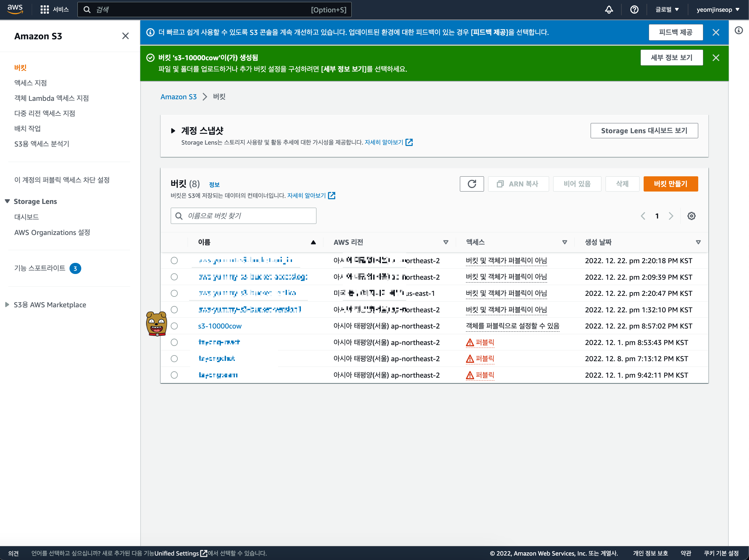Open table preferences gear icon
The height and width of the screenshot is (560, 749).
click(691, 216)
